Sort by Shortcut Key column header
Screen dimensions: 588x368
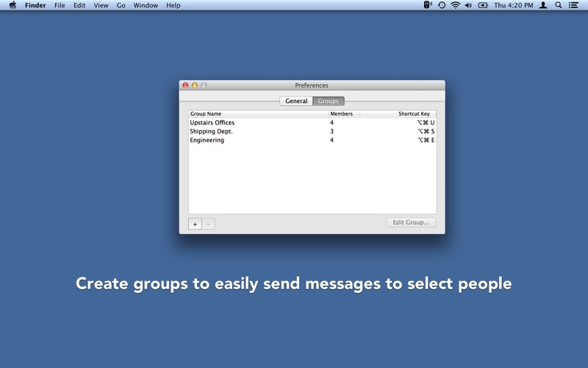pos(398,114)
